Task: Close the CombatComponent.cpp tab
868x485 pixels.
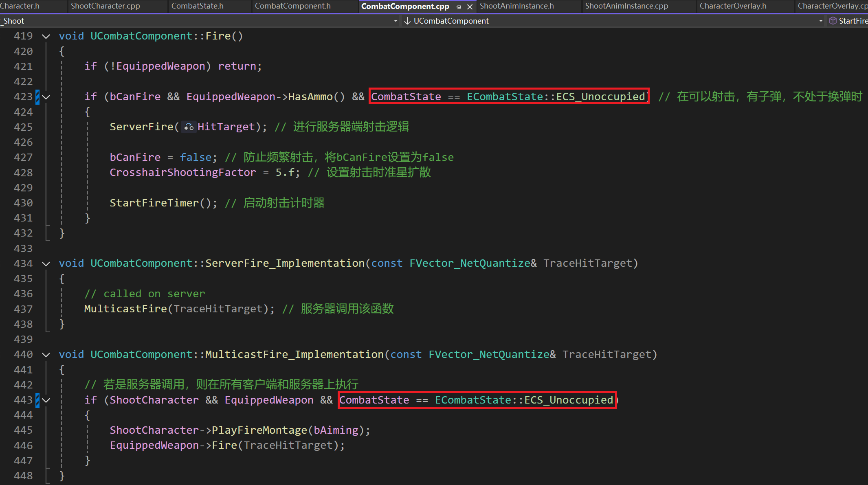Action: [470, 7]
